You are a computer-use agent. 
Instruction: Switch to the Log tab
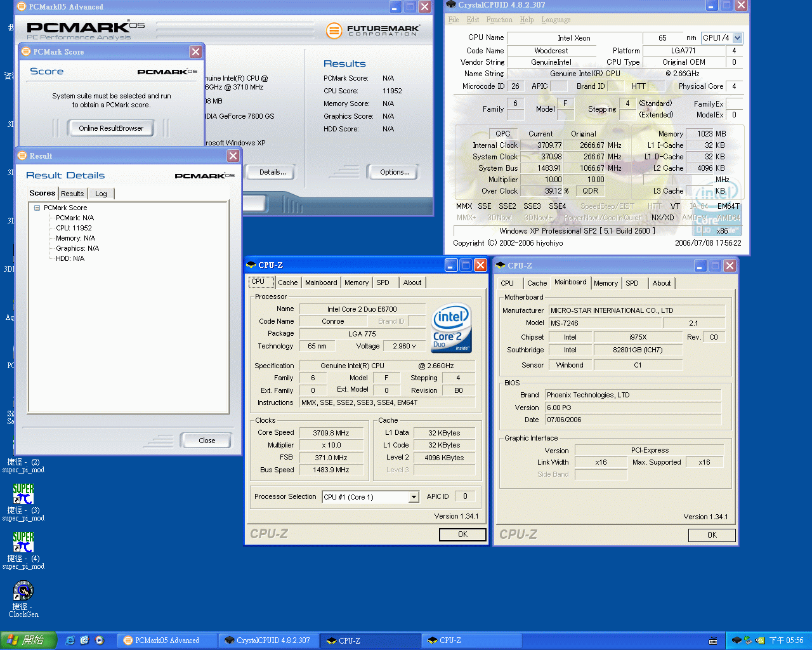[101, 194]
